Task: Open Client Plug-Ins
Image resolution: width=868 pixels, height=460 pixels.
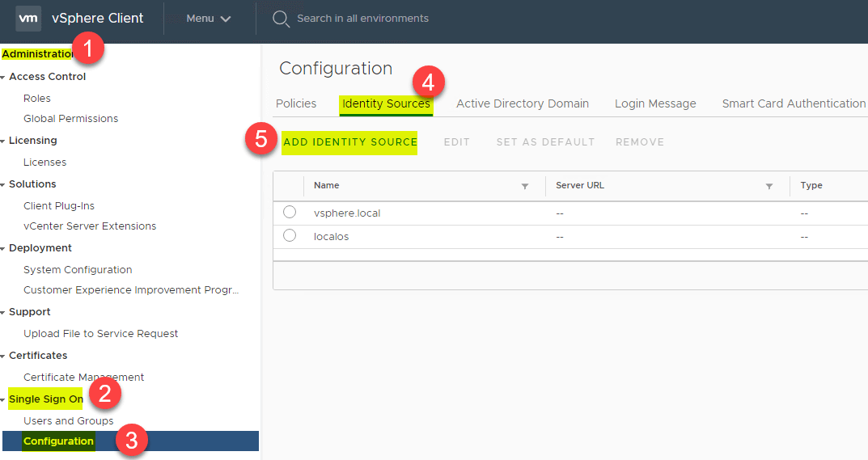Action: point(59,206)
